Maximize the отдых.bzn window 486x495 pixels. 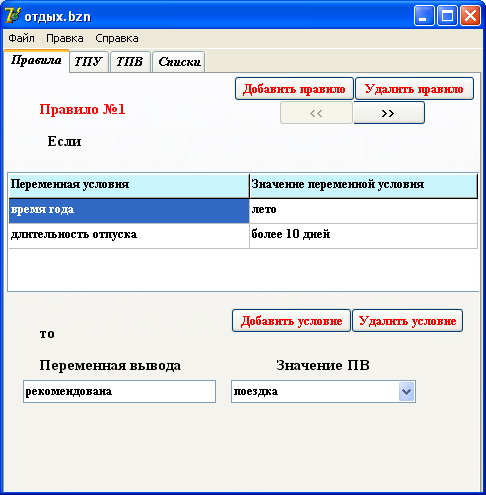point(447,16)
